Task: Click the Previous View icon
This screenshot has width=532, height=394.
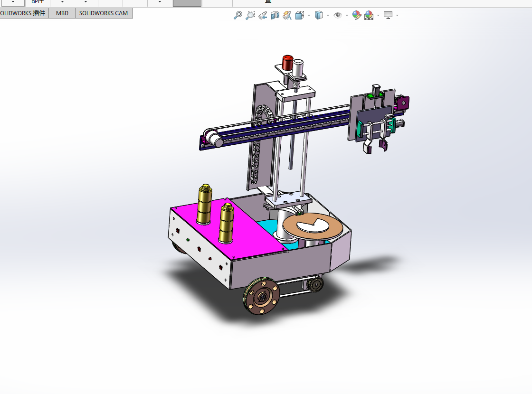Action: (263, 15)
